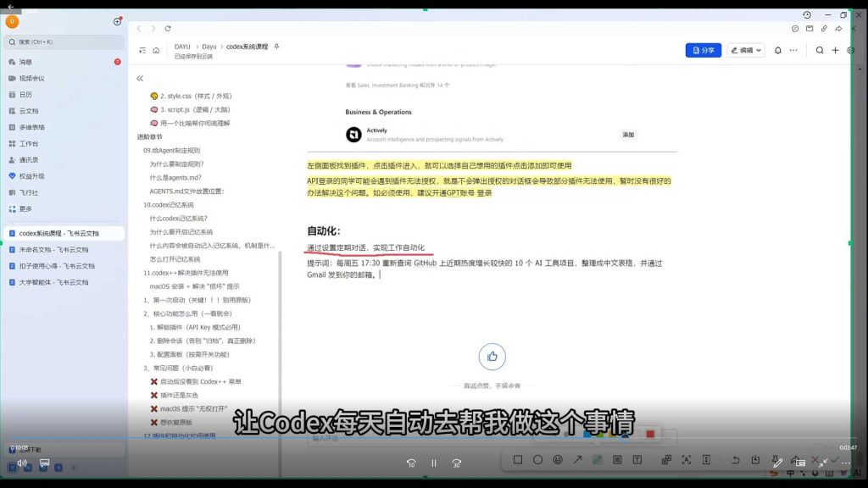Open the document more options ellipsis

[x=793, y=50]
